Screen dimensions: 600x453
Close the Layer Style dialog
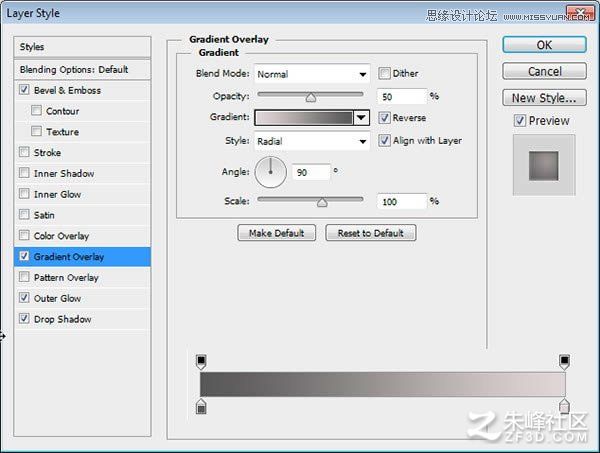tap(579, 13)
